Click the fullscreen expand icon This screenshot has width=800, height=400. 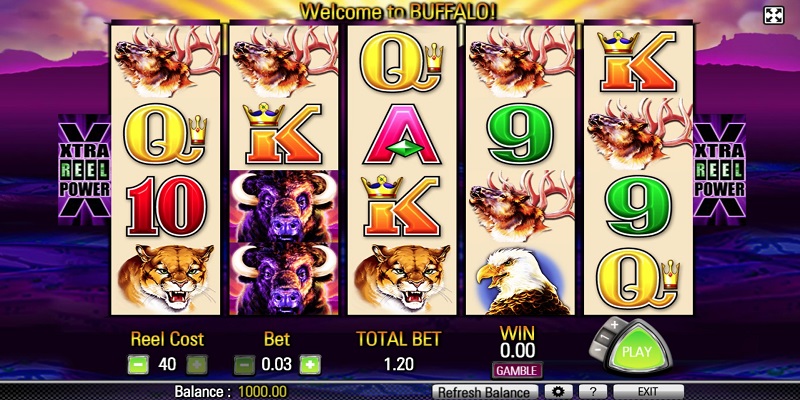tap(773, 15)
